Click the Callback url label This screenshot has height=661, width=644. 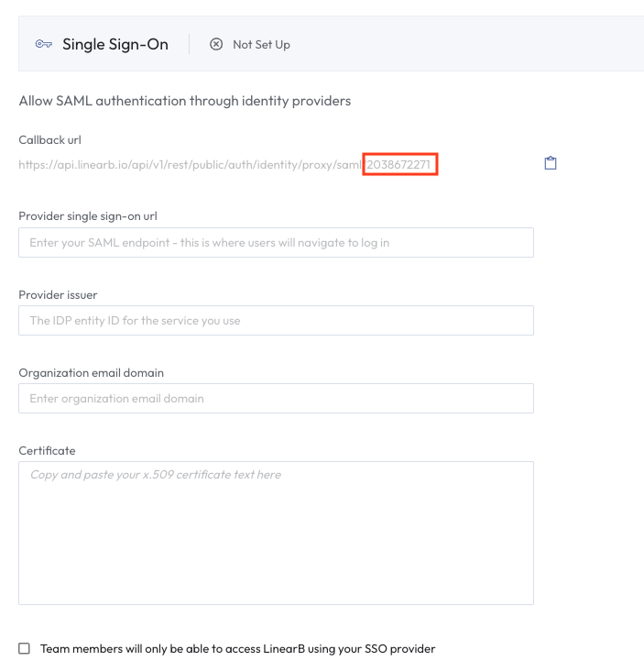[49, 140]
